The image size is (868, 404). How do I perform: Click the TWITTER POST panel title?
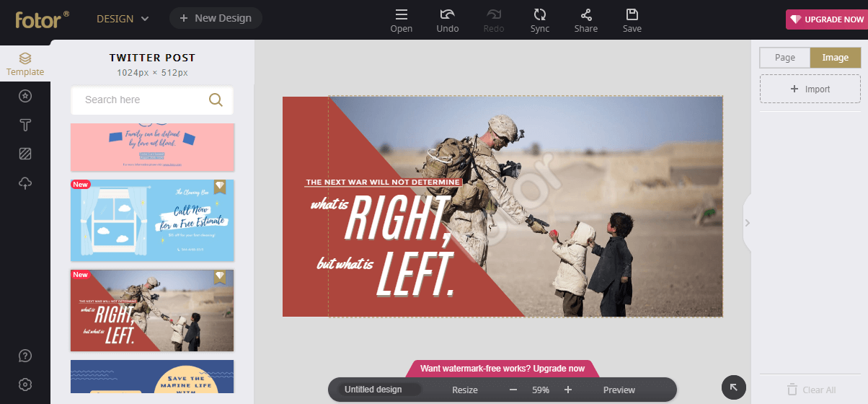[152, 58]
